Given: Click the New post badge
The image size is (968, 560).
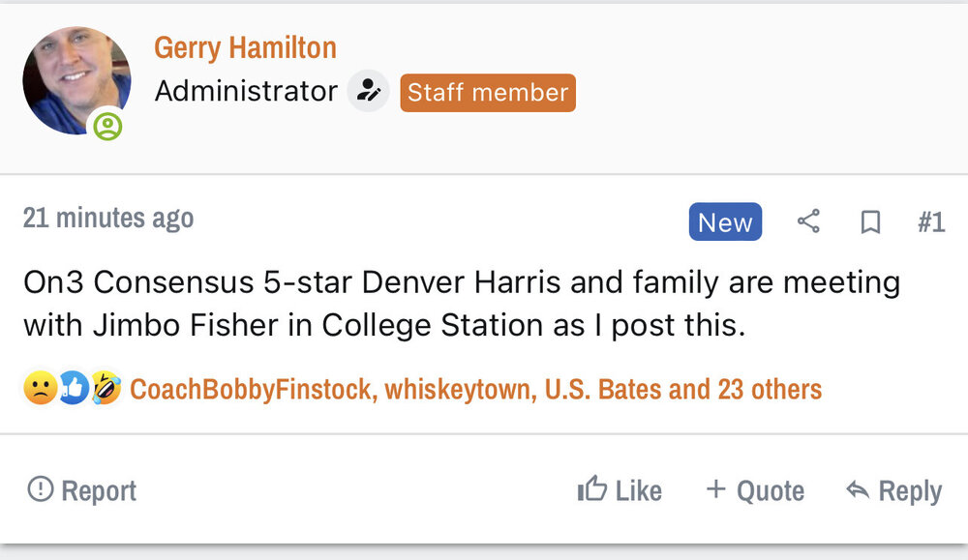Looking at the screenshot, I should (x=725, y=222).
